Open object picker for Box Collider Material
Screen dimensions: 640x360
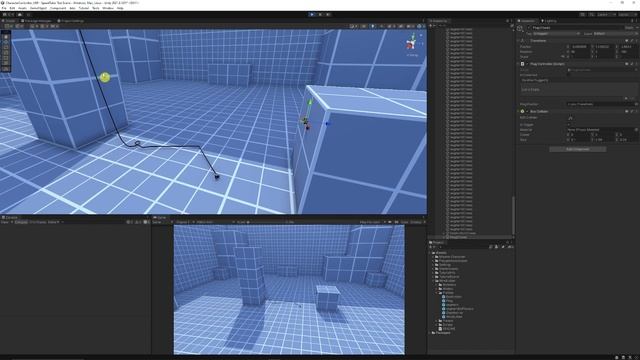click(x=636, y=130)
